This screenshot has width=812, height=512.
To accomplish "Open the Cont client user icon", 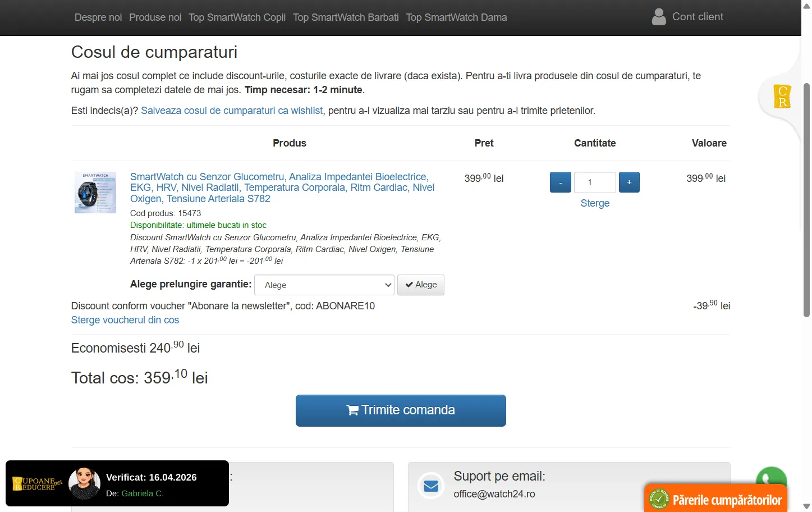I will [659, 17].
